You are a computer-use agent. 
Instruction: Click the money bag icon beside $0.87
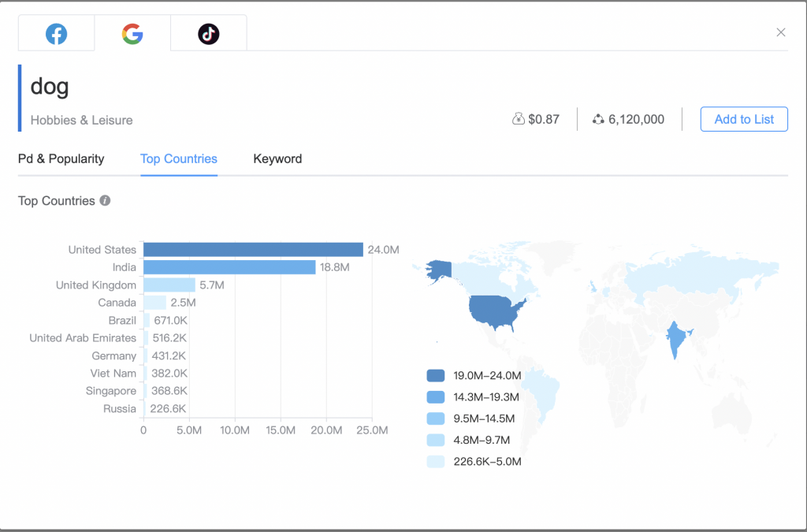click(519, 118)
